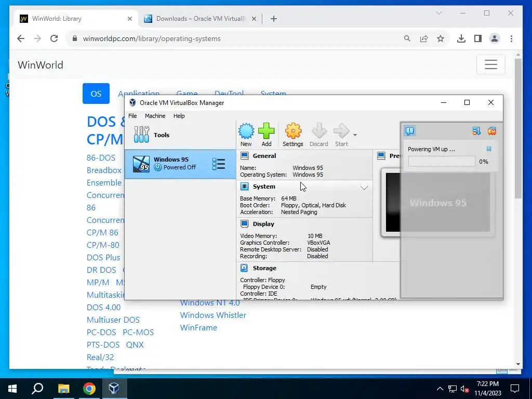Open Chrome downloads icon
This screenshot has width=532, height=399.
click(461, 38)
